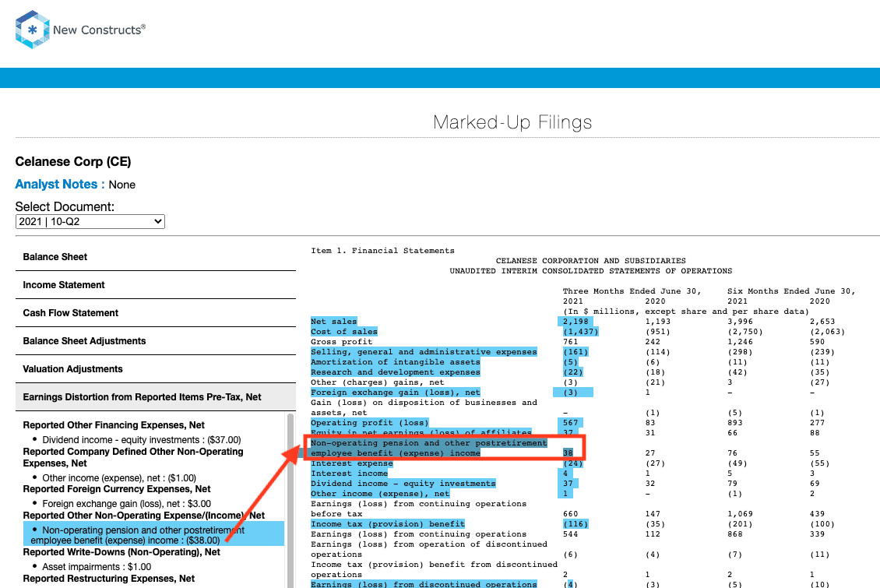Click Selling, general and administrative expenses label
The width and height of the screenshot is (880, 588).
pos(424,352)
